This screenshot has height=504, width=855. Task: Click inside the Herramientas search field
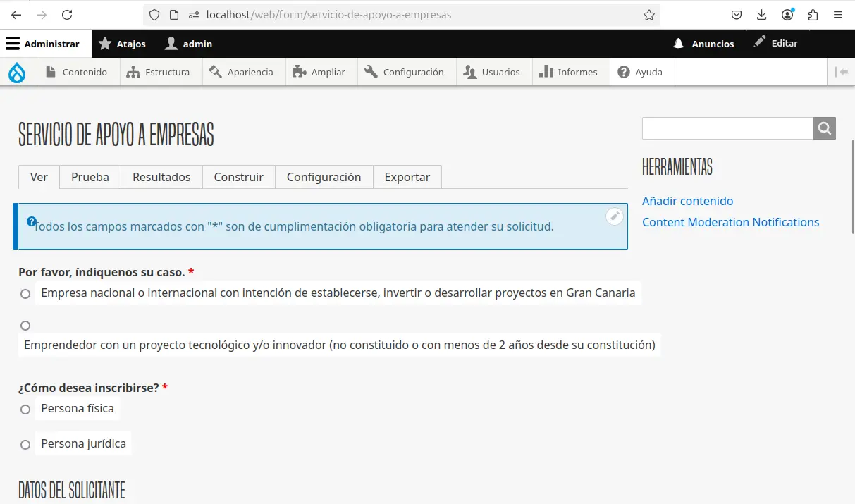tap(726, 128)
